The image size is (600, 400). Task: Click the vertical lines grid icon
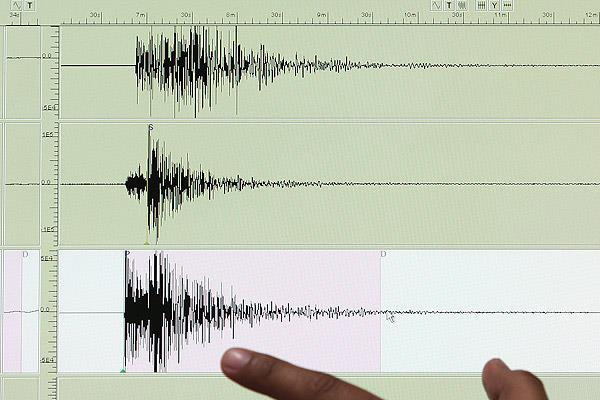point(481,5)
